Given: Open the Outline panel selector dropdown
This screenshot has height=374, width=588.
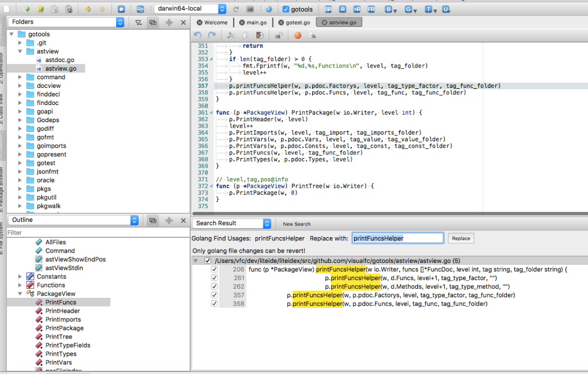Looking at the screenshot, I should (x=74, y=220).
